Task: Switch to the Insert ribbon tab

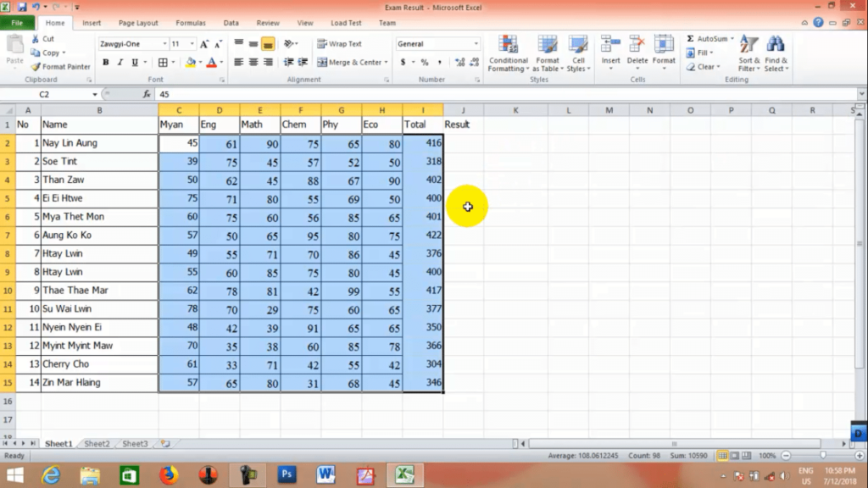Action: coord(92,23)
